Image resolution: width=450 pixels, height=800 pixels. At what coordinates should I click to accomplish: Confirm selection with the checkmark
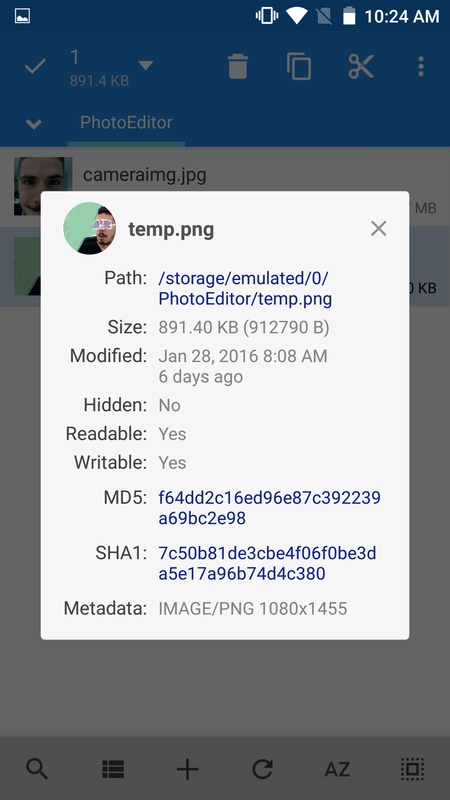pos(35,66)
